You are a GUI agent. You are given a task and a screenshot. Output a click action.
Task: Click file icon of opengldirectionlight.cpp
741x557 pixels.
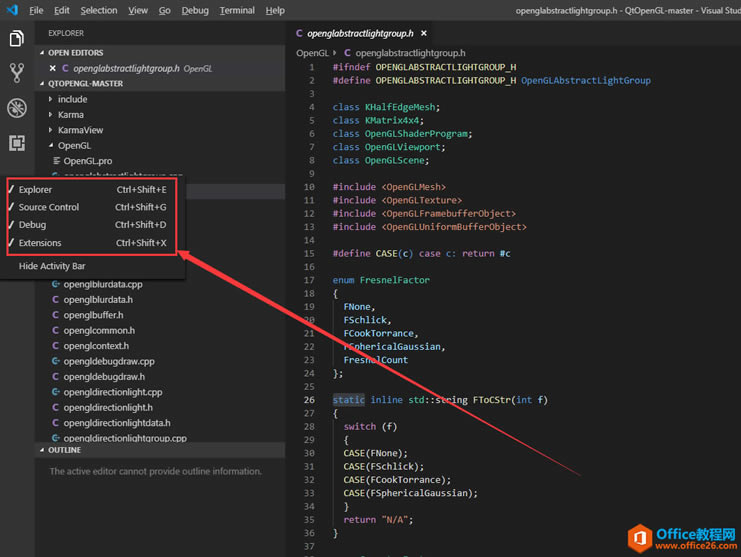[x=56, y=392]
